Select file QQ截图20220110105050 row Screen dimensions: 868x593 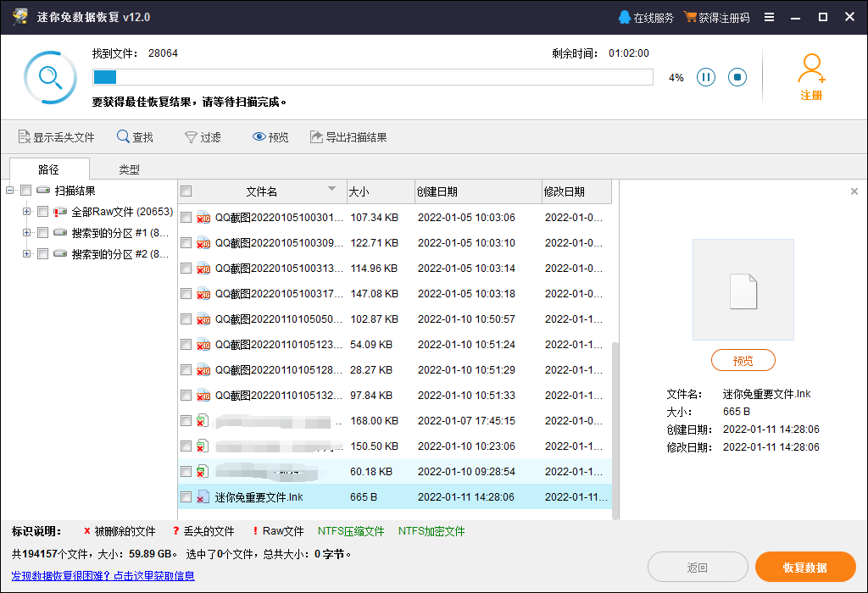tap(395, 319)
